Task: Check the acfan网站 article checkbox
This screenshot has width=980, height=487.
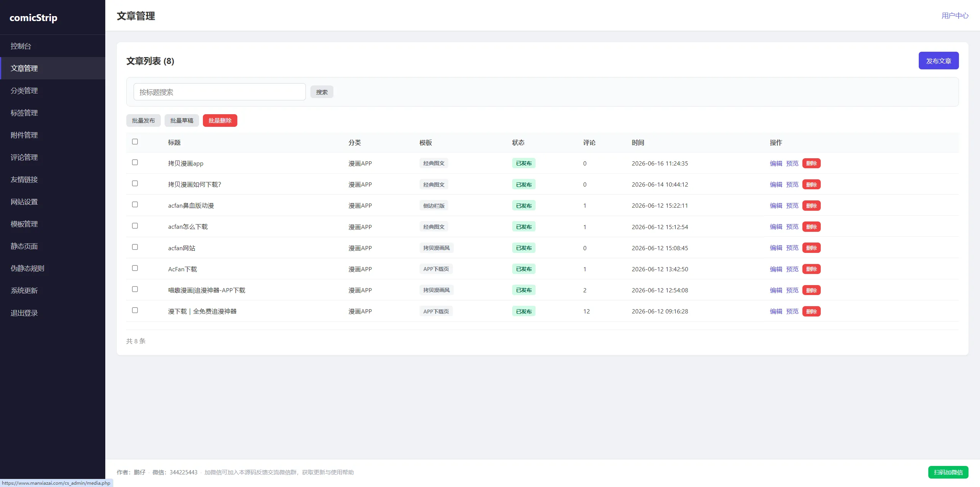Action: point(135,247)
